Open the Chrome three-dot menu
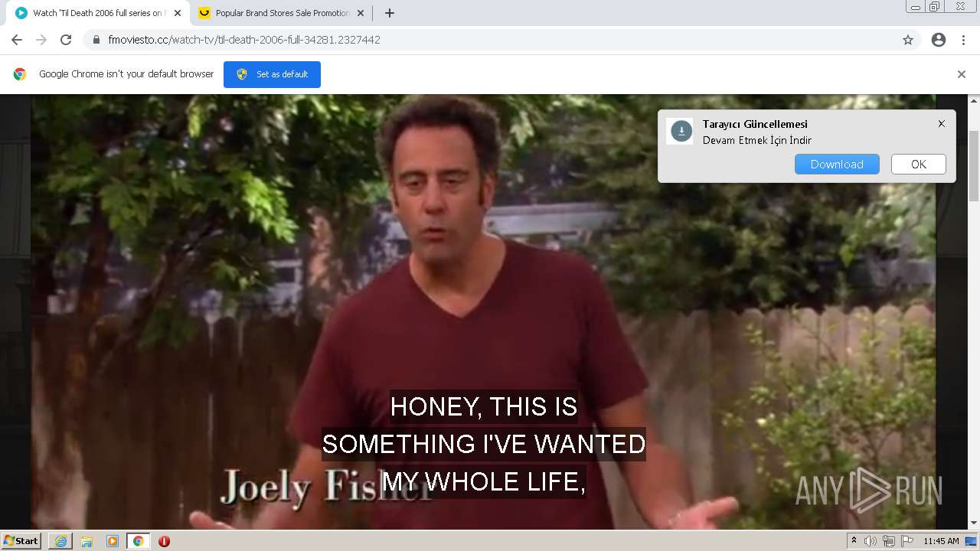 (x=963, y=40)
